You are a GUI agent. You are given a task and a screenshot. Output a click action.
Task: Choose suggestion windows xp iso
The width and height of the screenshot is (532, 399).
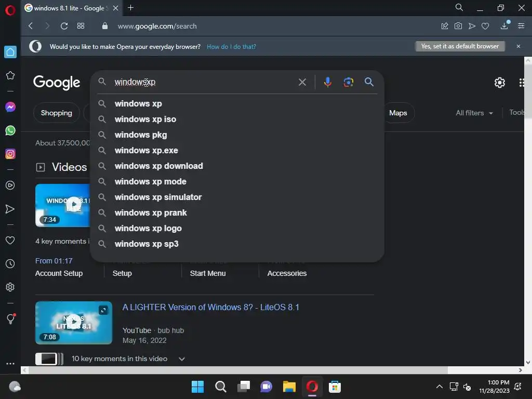pos(237,119)
